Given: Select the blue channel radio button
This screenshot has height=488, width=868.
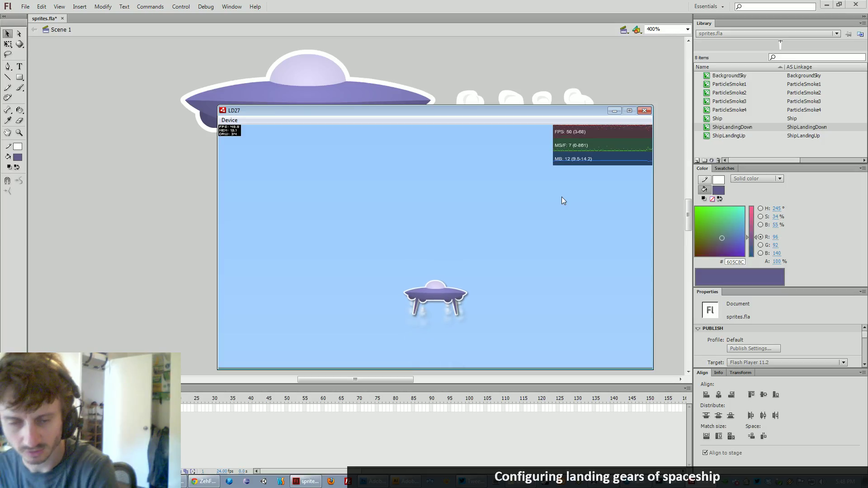Looking at the screenshot, I should [x=760, y=253].
